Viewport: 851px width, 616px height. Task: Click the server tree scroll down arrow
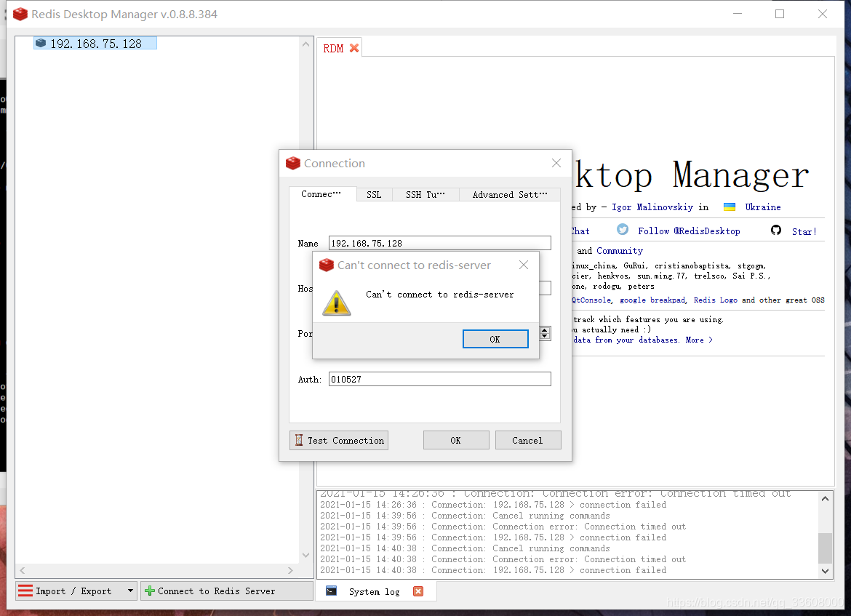click(305, 555)
